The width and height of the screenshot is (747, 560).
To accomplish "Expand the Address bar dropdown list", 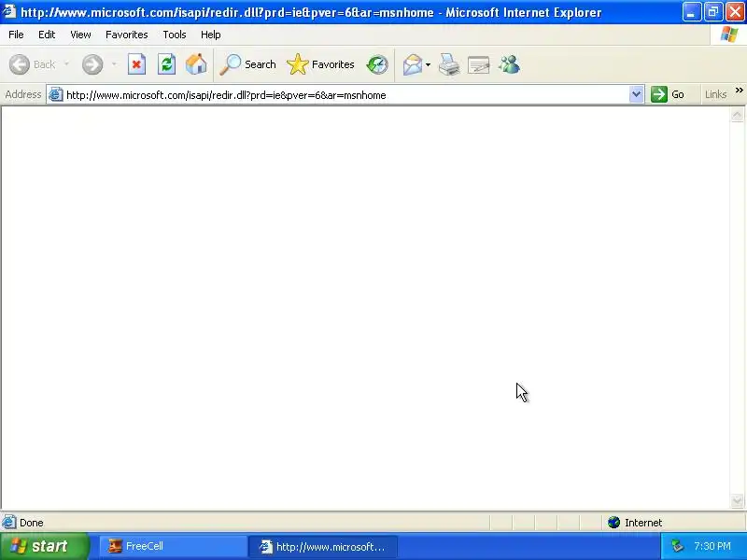I will click(636, 94).
